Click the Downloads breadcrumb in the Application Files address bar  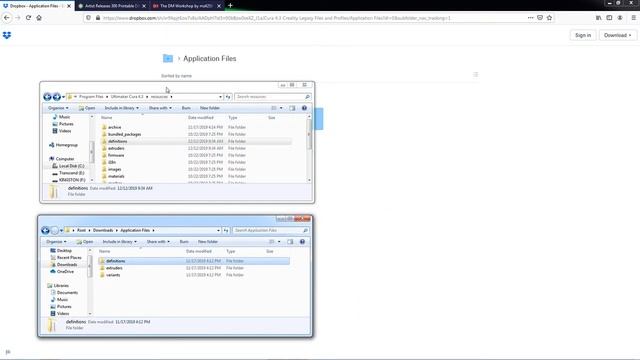[x=103, y=230]
